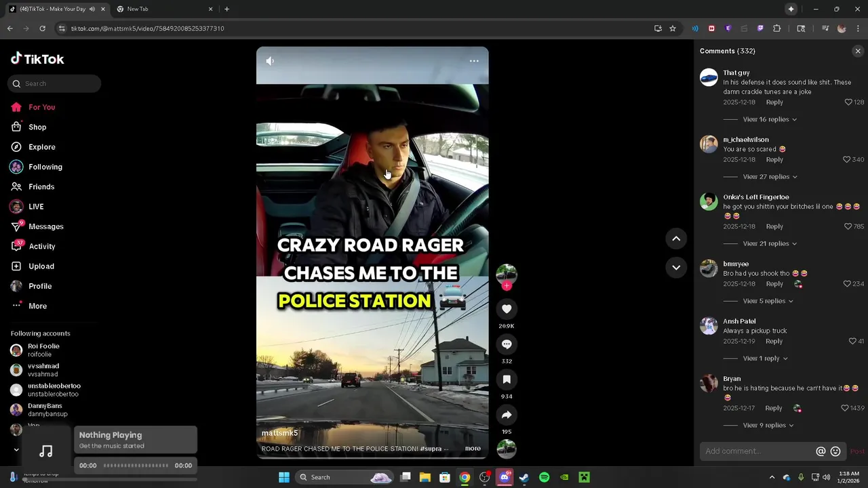Expand View 16 replies
This screenshot has width=868, height=488.
coord(770,119)
